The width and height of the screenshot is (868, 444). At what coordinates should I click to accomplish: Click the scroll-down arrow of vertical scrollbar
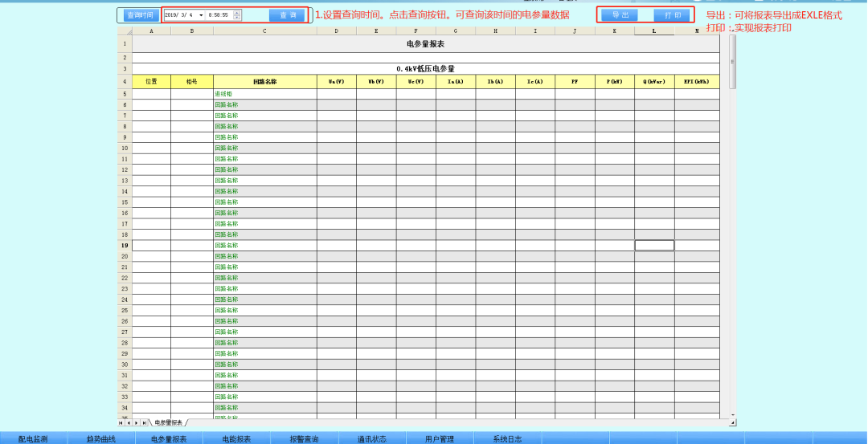732,415
